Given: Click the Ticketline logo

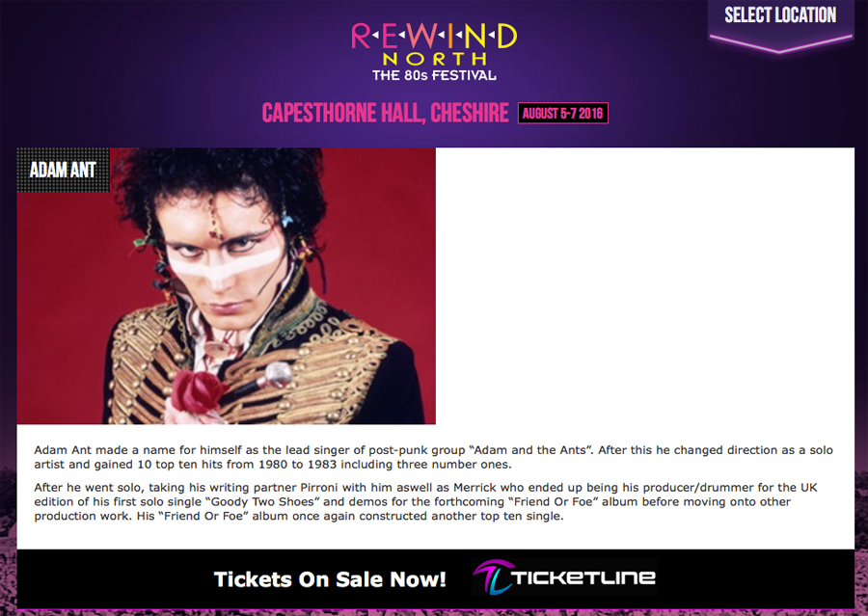Looking at the screenshot, I should pos(564,577).
